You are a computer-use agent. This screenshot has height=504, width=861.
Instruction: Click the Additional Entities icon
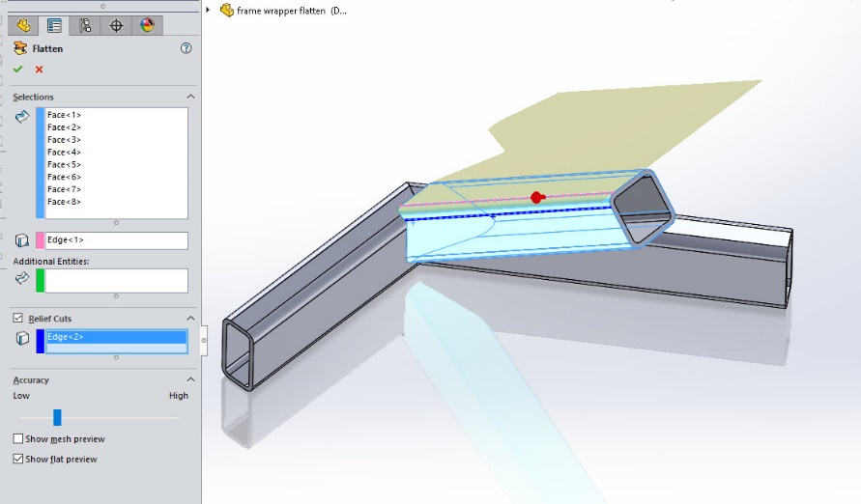coord(22,278)
